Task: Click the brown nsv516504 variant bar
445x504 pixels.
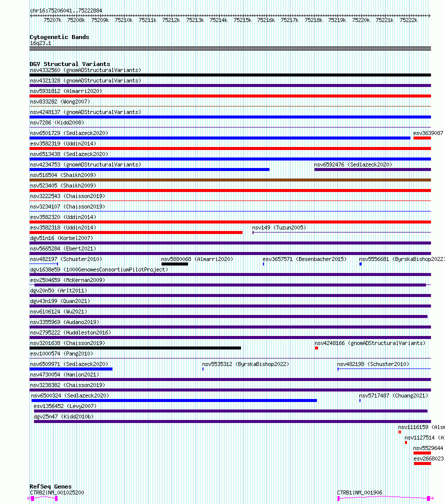Action: click(230, 180)
